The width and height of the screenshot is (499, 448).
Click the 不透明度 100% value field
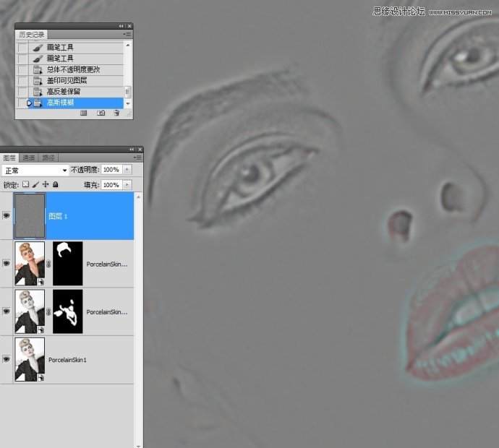pyautogui.click(x=111, y=170)
